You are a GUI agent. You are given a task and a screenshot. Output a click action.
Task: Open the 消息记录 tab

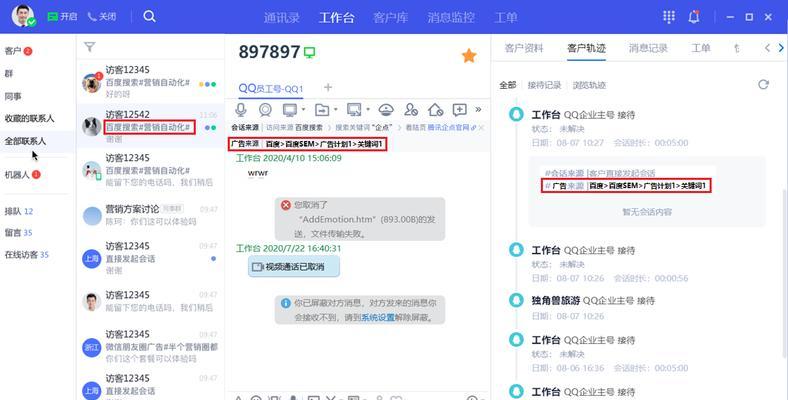pyautogui.click(x=648, y=48)
